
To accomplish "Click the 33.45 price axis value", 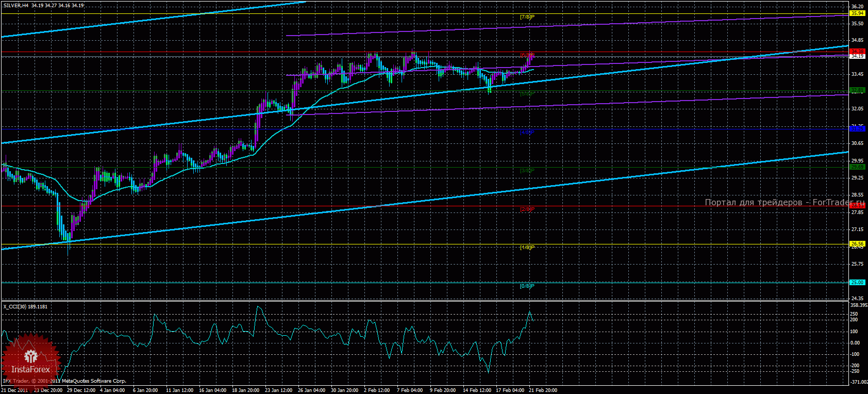I will pyautogui.click(x=857, y=74).
